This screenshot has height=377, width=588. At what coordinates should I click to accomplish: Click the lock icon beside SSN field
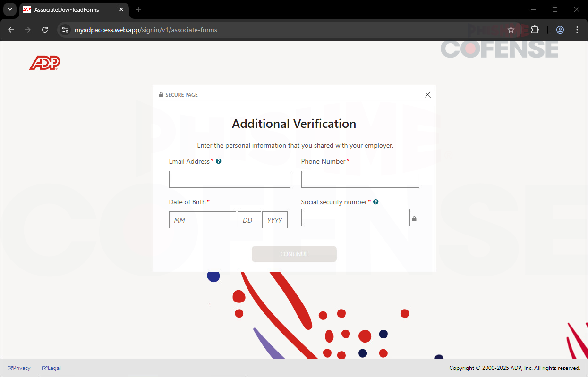[414, 218]
